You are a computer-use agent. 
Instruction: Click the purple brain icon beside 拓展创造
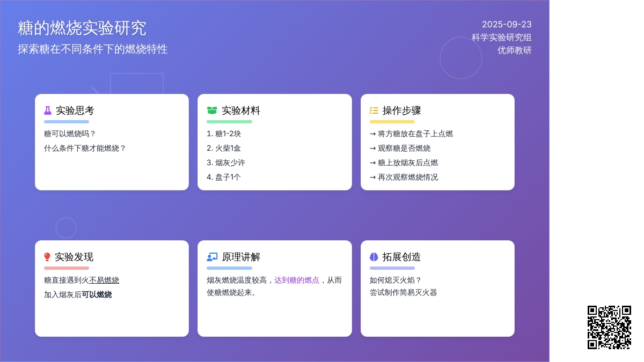click(374, 257)
